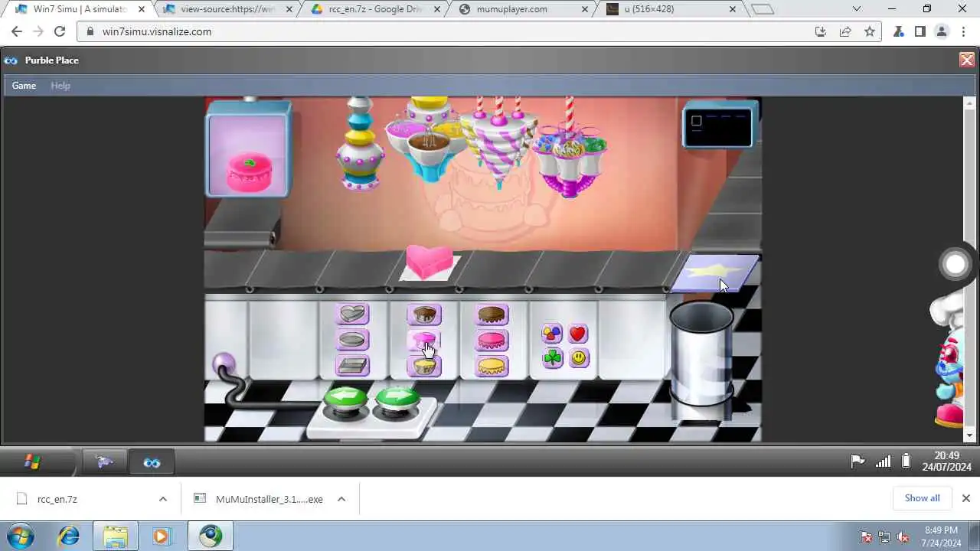Close the downloads bar

click(965, 498)
